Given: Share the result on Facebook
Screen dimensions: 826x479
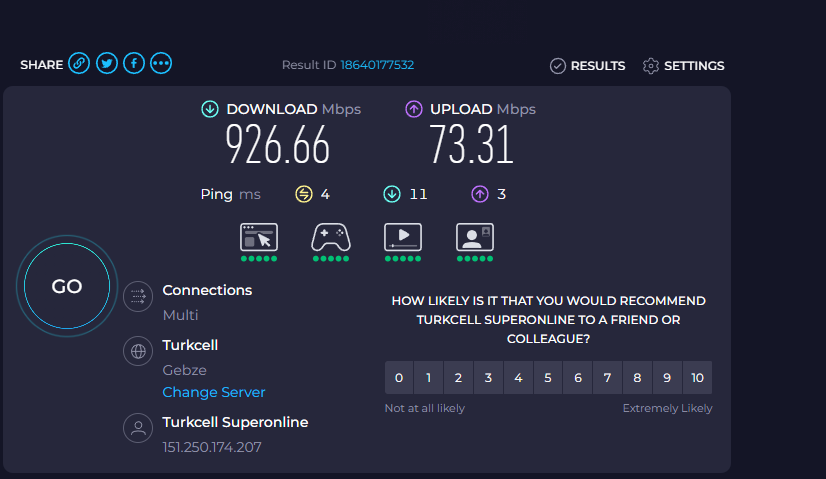Looking at the screenshot, I should click(134, 64).
